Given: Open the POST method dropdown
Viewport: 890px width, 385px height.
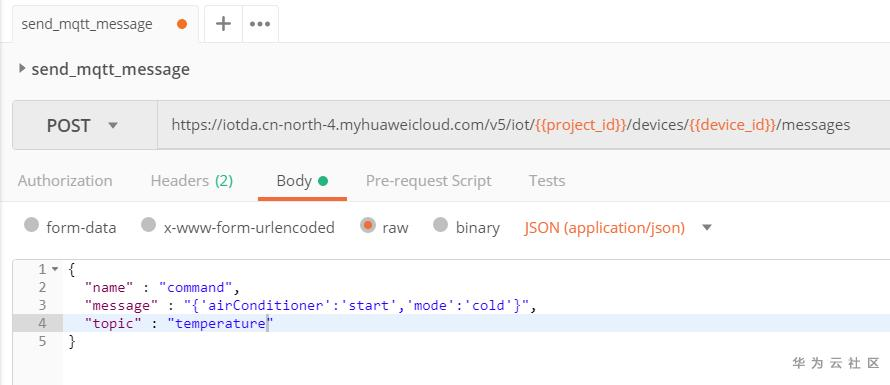Looking at the screenshot, I should (x=85, y=125).
